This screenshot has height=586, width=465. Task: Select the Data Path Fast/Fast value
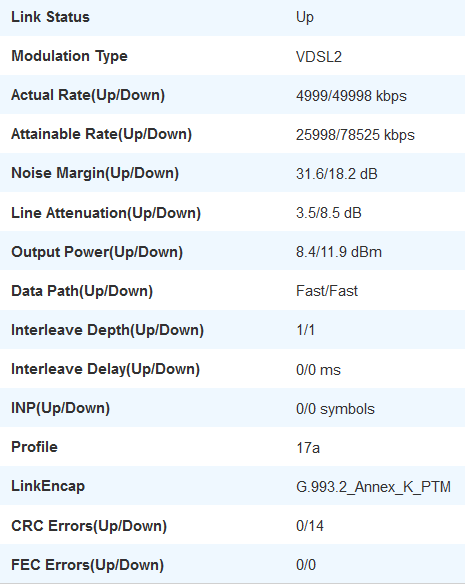pyautogui.click(x=327, y=291)
